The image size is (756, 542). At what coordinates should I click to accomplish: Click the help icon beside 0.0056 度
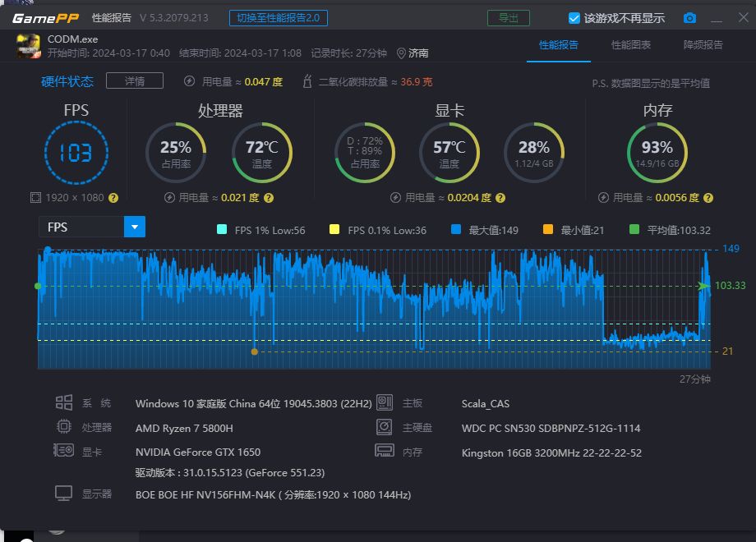[x=708, y=198]
